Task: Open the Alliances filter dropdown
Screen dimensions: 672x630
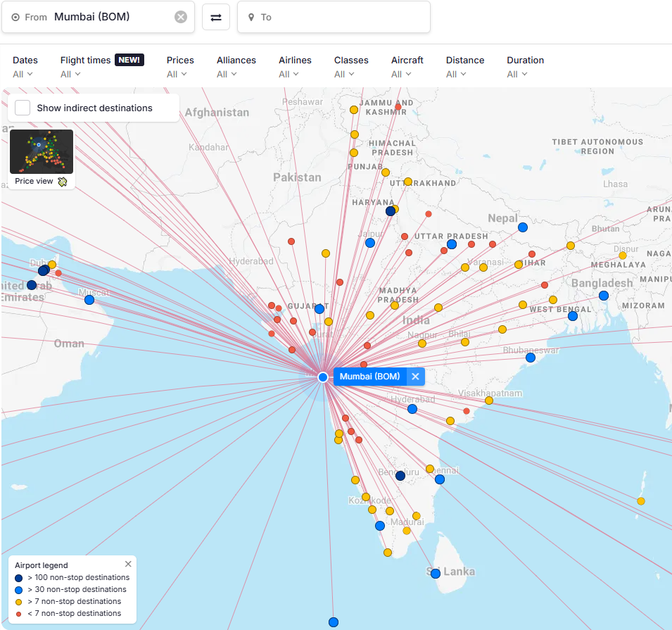Action: [236, 67]
